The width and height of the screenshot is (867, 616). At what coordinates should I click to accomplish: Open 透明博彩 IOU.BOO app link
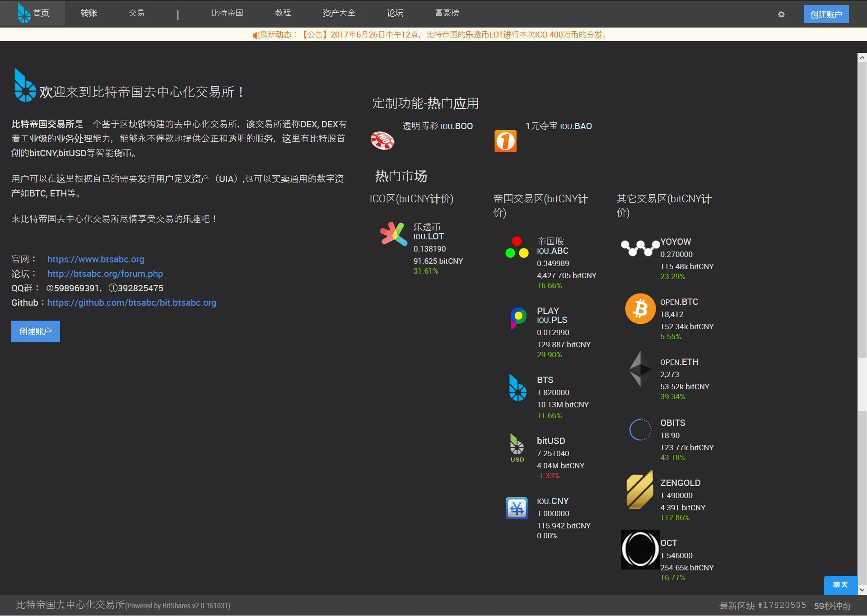[438, 126]
